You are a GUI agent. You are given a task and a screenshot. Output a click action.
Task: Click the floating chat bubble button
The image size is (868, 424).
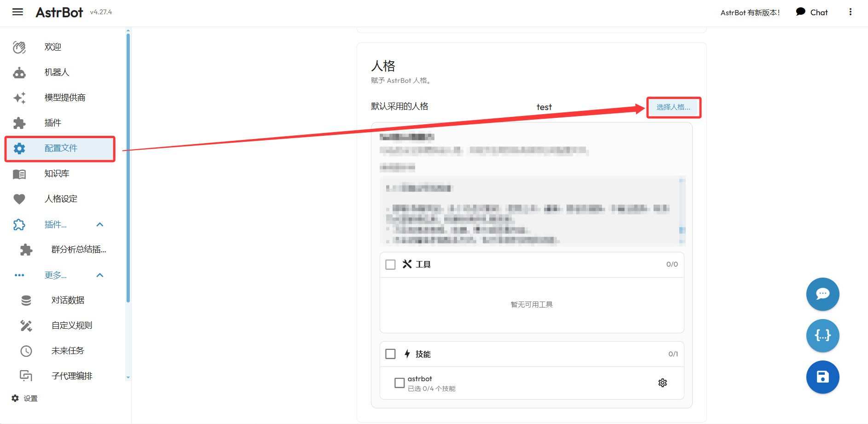(823, 294)
